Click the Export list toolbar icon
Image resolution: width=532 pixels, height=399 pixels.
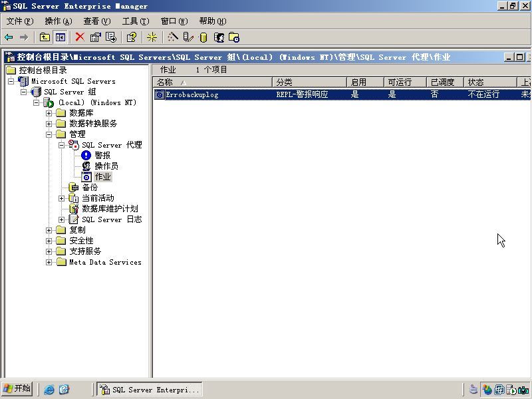coord(111,37)
